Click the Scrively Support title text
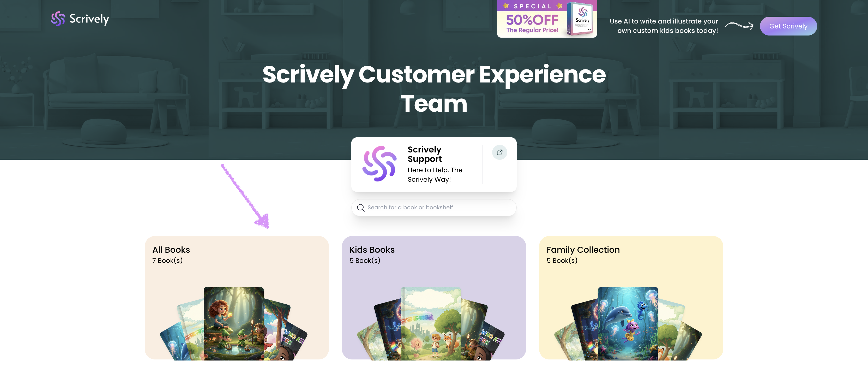Viewport: 868px width, 390px height. pos(425,154)
